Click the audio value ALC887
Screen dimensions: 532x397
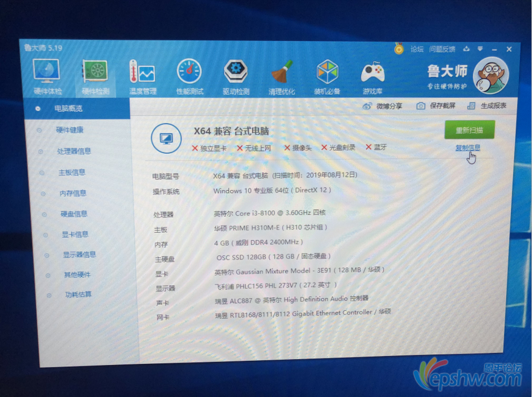coord(292,300)
